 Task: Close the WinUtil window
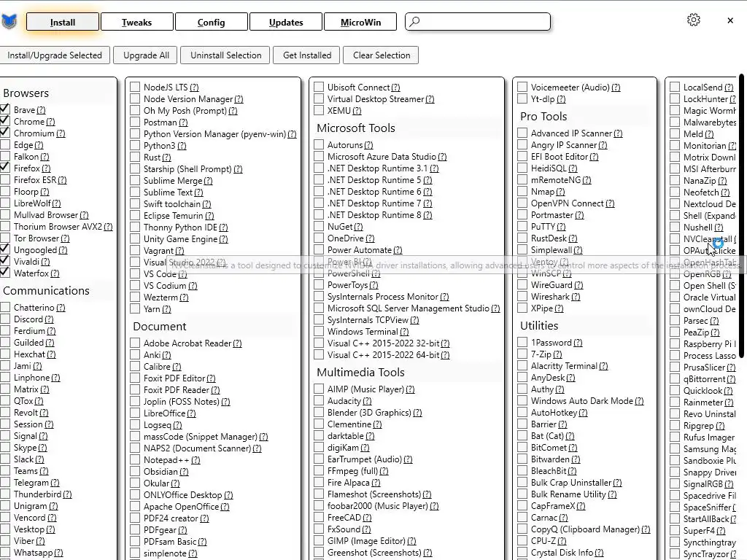click(729, 20)
